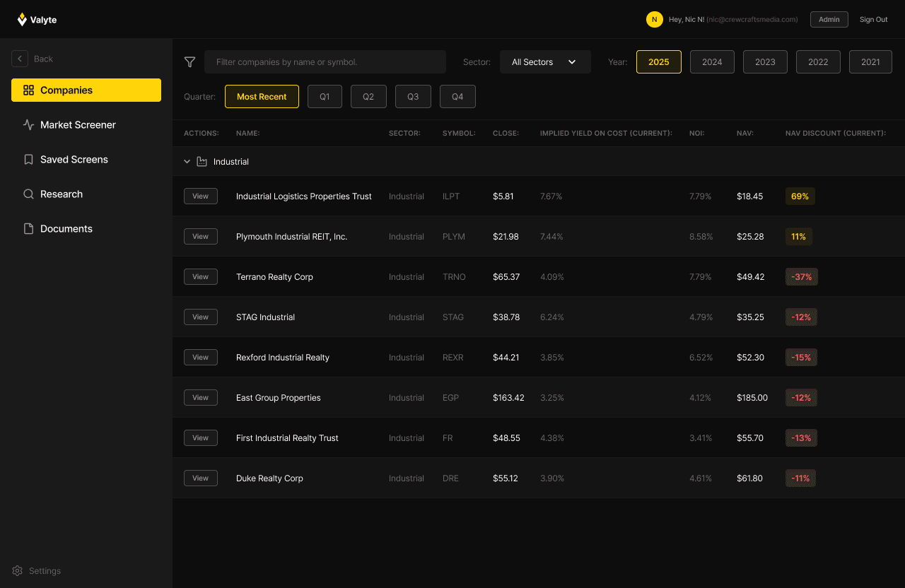Screen dimensions: 905x588
Task: Click symbol ILPT
Action: click(451, 196)
